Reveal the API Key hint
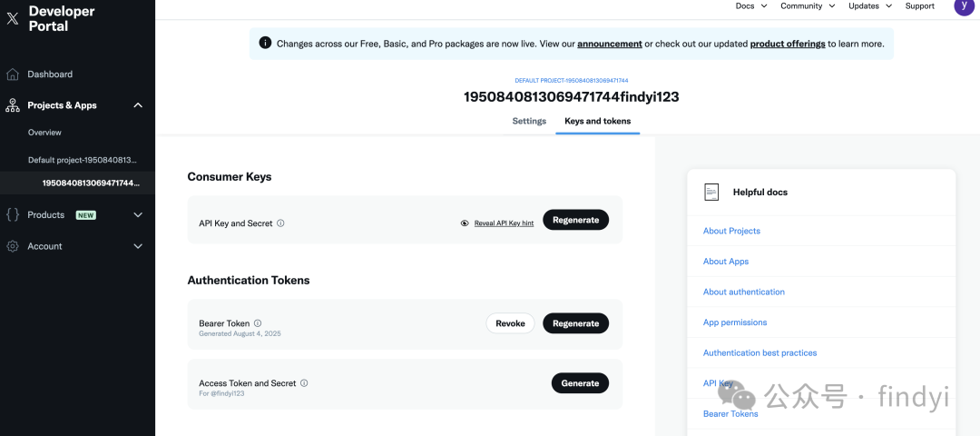980x436 pixels. pyautogui.click(x=504, y=223)
